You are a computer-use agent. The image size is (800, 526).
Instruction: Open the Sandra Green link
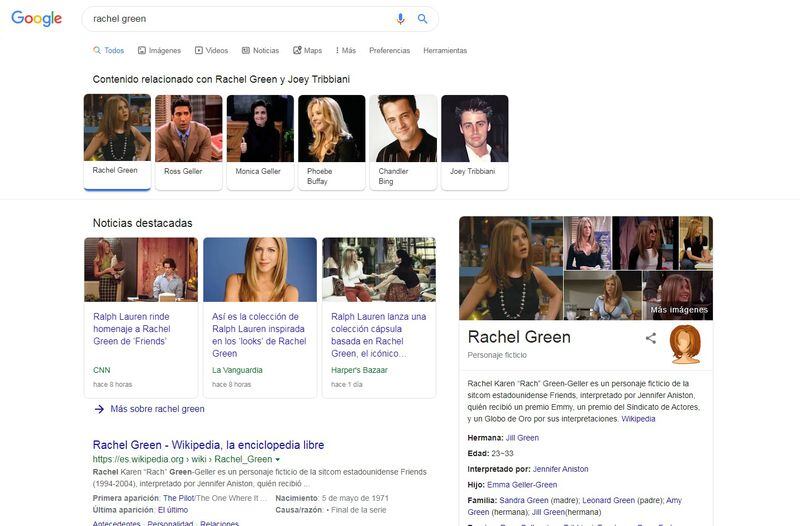pyautogui.click(x=523, y=500)
